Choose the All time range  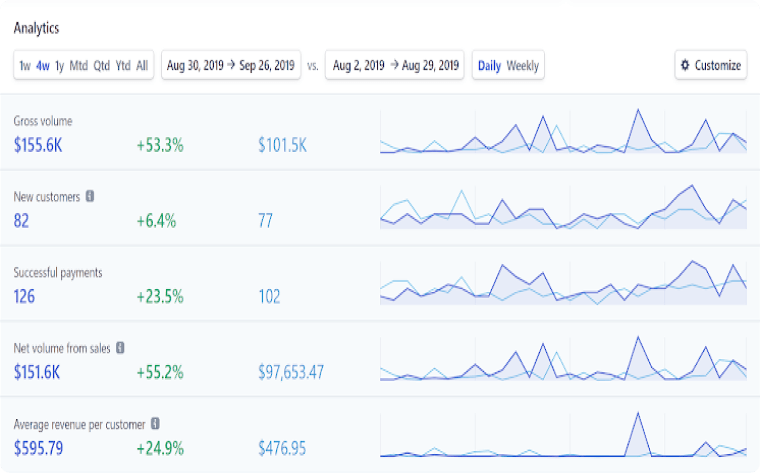pyautogui.click(x=142, y=65)
